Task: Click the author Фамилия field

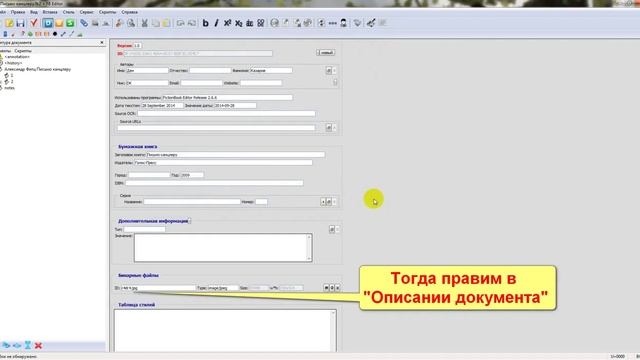Action: 271,71
